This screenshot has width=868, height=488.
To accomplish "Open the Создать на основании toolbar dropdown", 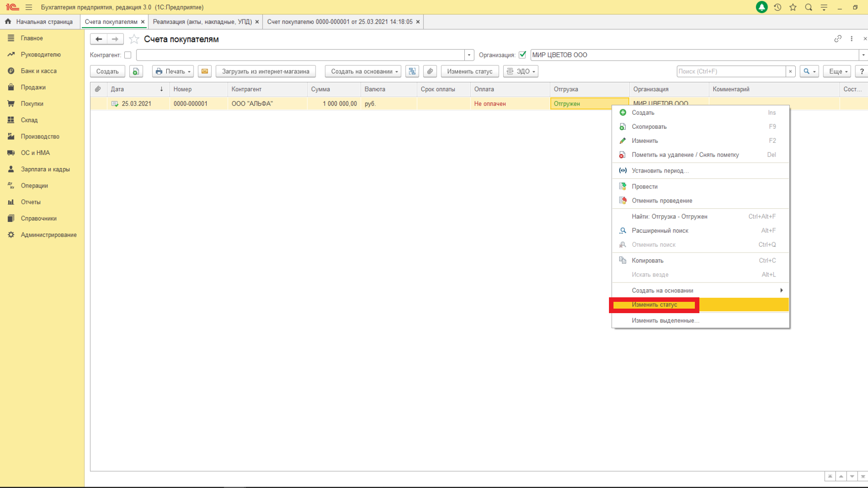I will click(x=364, y=71).
